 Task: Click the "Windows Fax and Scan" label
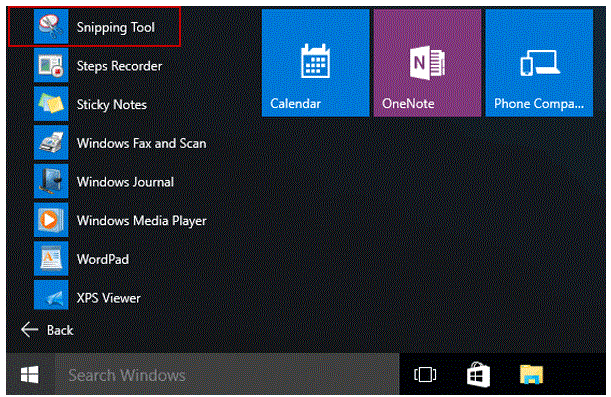pos(141,143)
